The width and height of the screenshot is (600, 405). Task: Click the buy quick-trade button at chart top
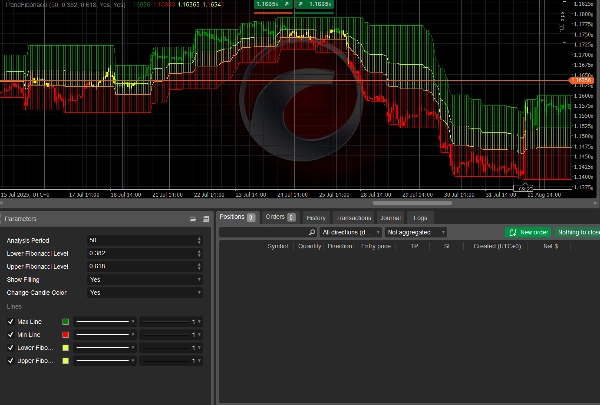[314, 4]
